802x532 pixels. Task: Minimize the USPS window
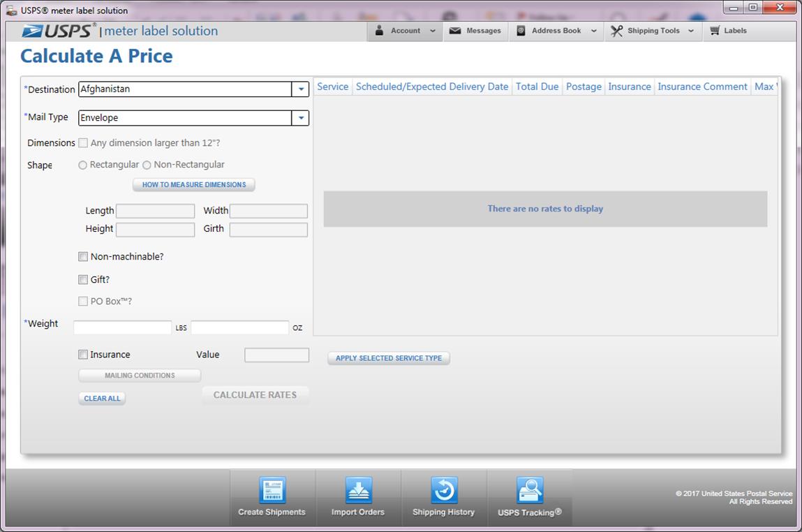(734, 8)
